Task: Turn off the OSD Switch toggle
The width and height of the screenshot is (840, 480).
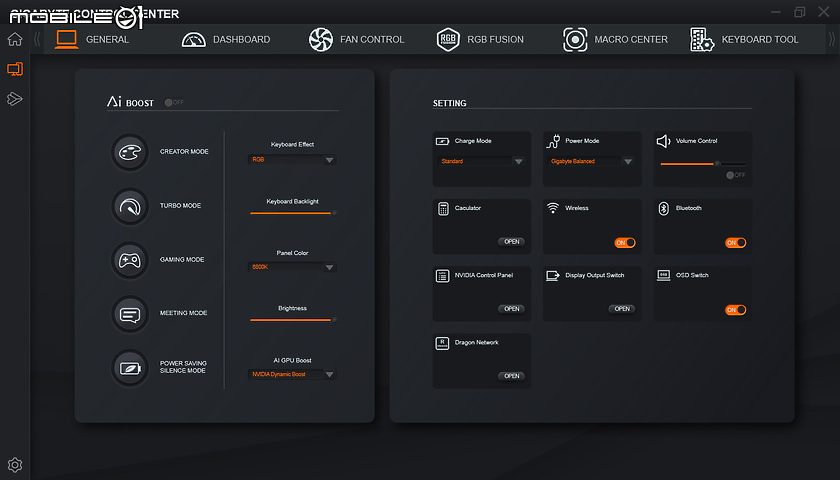Action: coord(735,310)
